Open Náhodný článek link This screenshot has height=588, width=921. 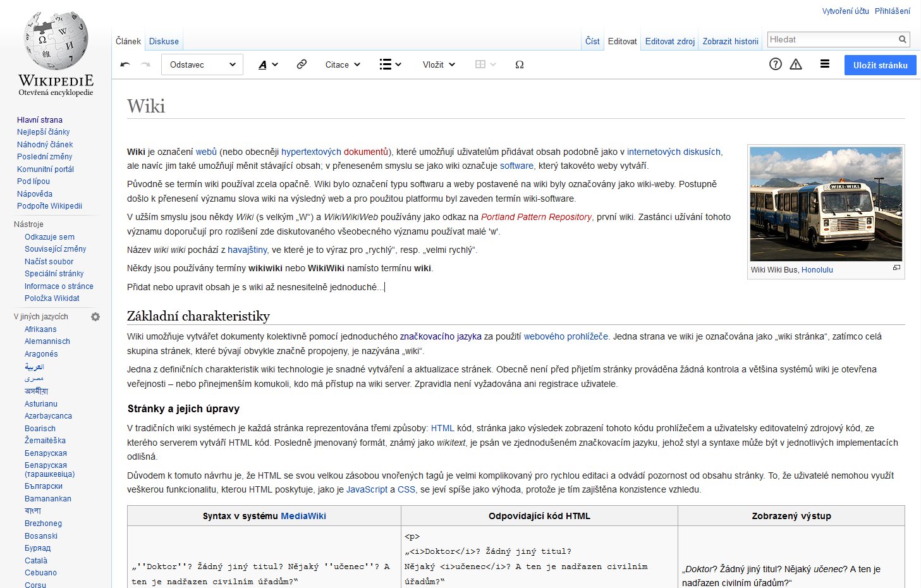coord(45,144)
